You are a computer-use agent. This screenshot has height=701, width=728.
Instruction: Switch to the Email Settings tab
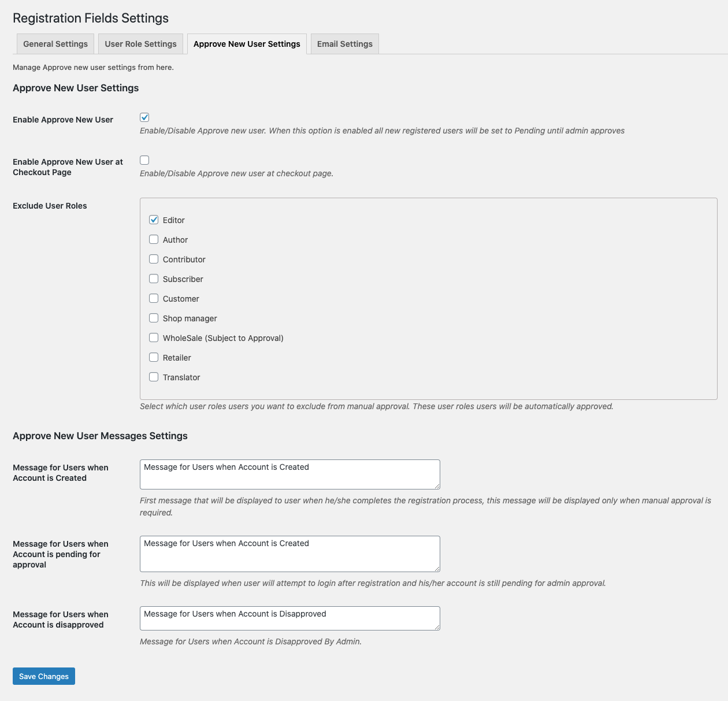point(344,43)
